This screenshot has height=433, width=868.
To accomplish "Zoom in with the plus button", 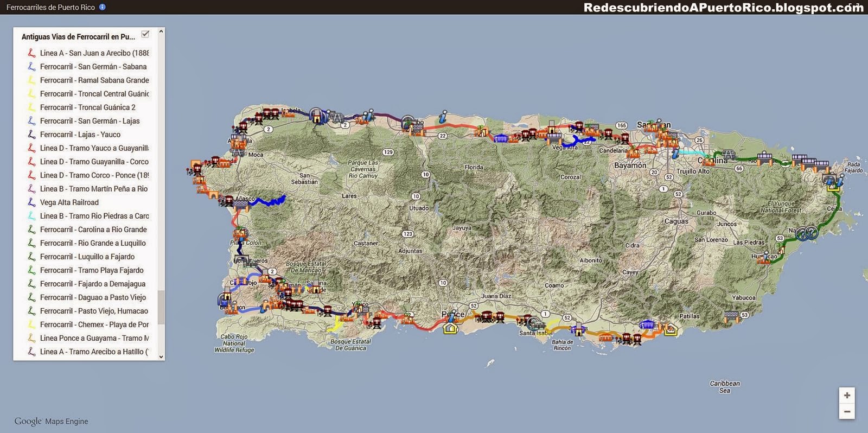I will click(x=847, y=395).
